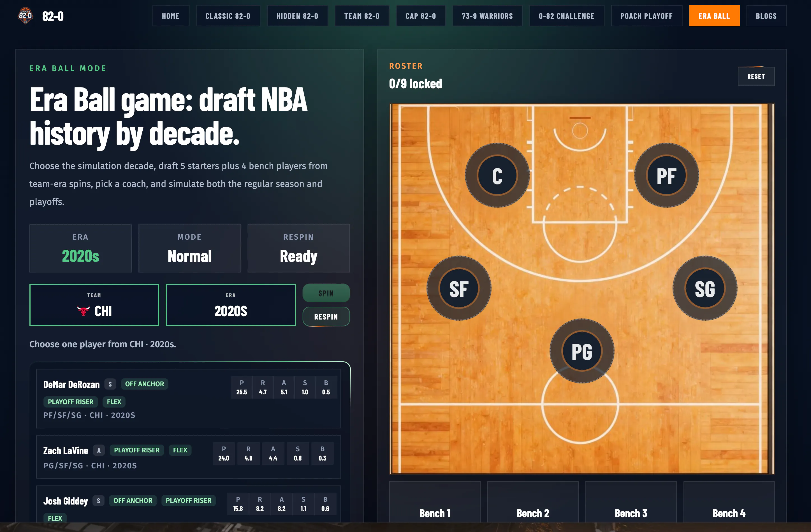
Task: Click the 82-0 site title text
Action: point(53,16)
